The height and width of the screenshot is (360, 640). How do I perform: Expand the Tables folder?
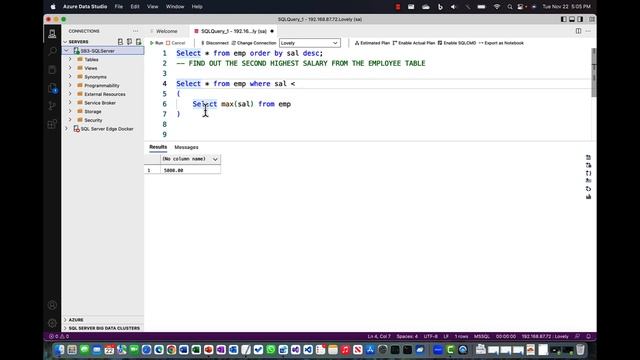click(70, 59)
